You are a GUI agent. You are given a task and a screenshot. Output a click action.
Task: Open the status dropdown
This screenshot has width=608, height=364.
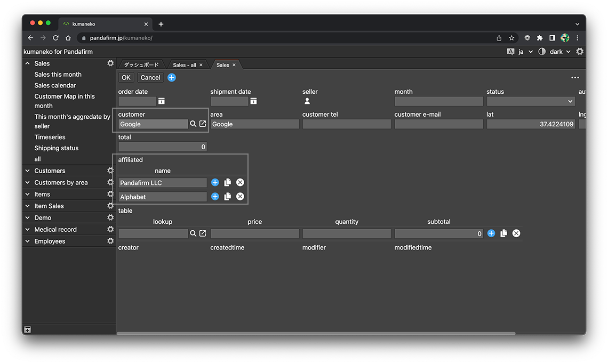point(531,101)
